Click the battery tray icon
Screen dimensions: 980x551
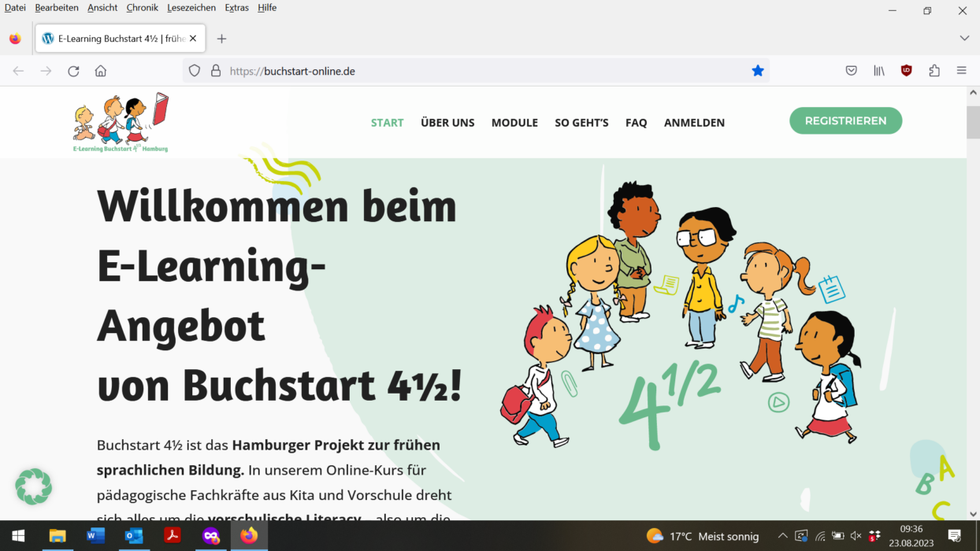[838, 537]
